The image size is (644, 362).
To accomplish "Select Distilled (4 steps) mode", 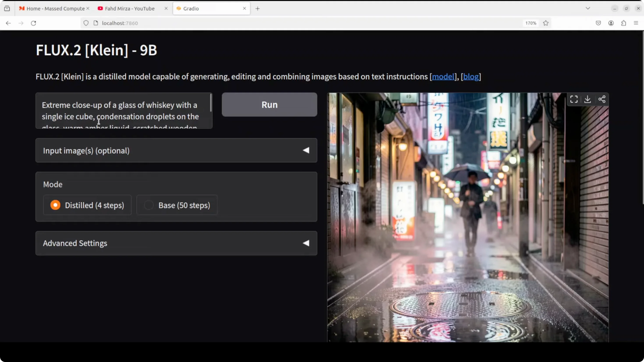I will [55, 205].
